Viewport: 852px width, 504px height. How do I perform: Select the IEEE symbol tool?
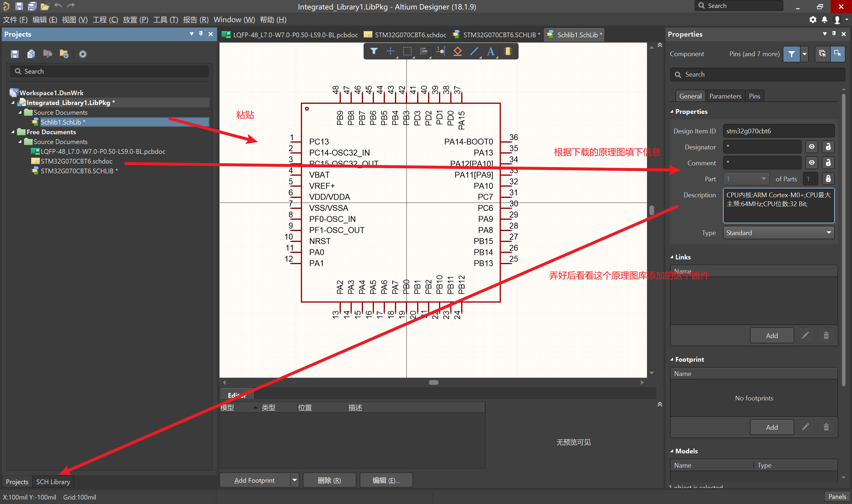(457, 51)
